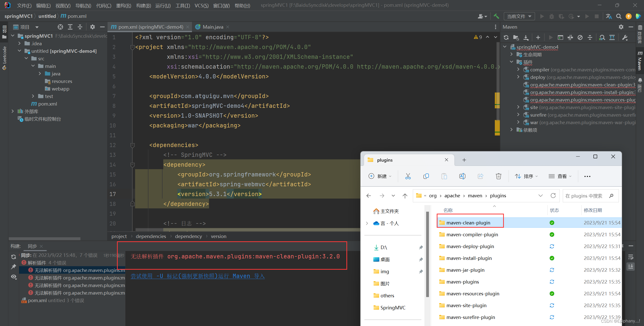
Task: Expand the test folder in the project tree
Action: 33,96
